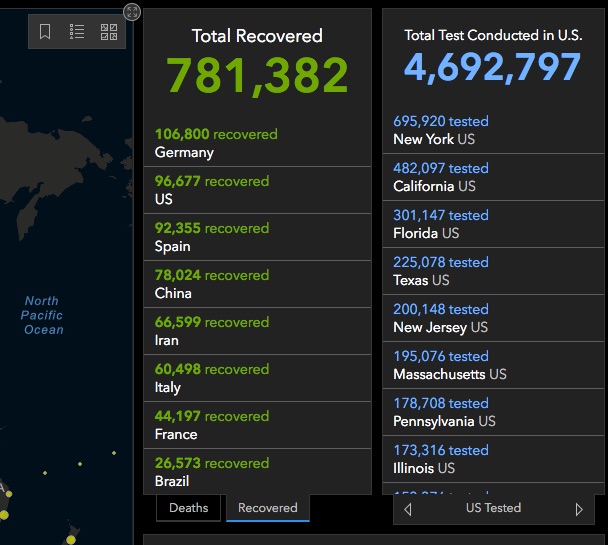Open the bookmarks icon on map toolbar

[45, 31]
